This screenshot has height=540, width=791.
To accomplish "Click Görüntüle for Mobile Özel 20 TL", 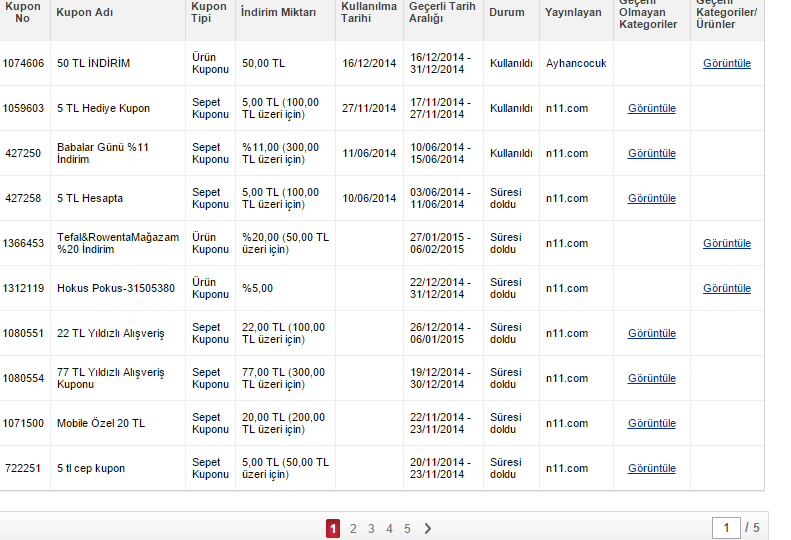I will [651, 423].
